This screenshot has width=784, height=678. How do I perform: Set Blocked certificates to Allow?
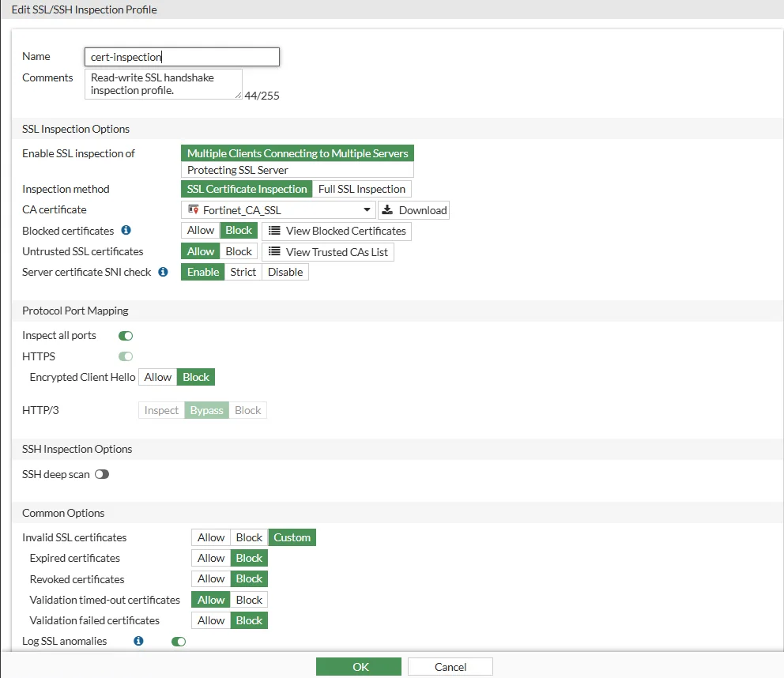pos(201,231)
